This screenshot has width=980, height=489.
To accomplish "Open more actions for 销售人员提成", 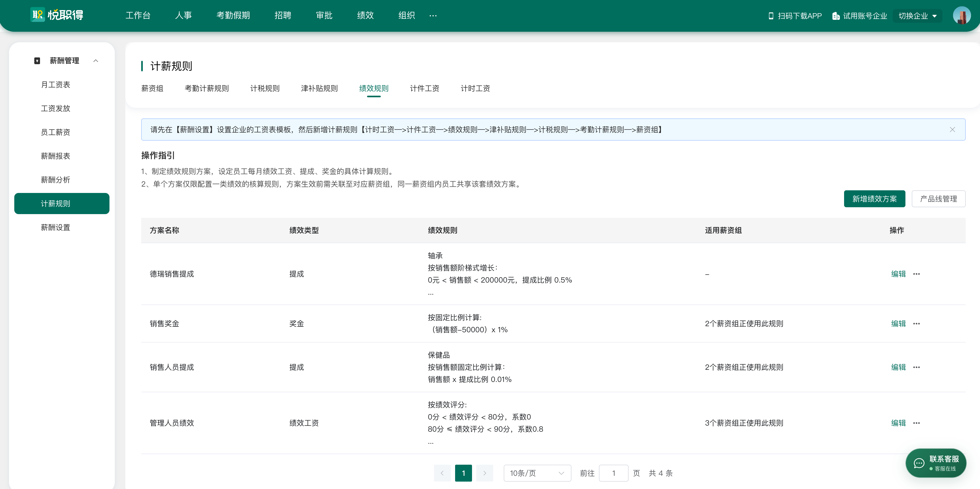I will tap(917, 367).
